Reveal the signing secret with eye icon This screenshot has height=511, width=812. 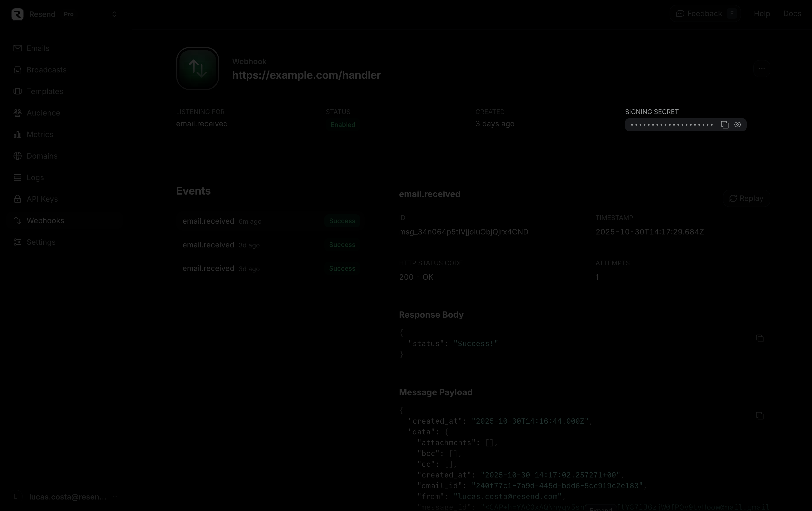click(x=737, y=125)
